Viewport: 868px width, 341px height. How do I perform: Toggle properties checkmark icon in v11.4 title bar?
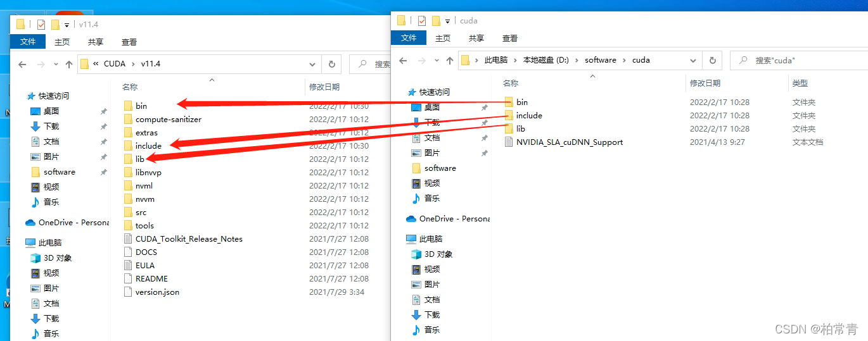[41, 25]
